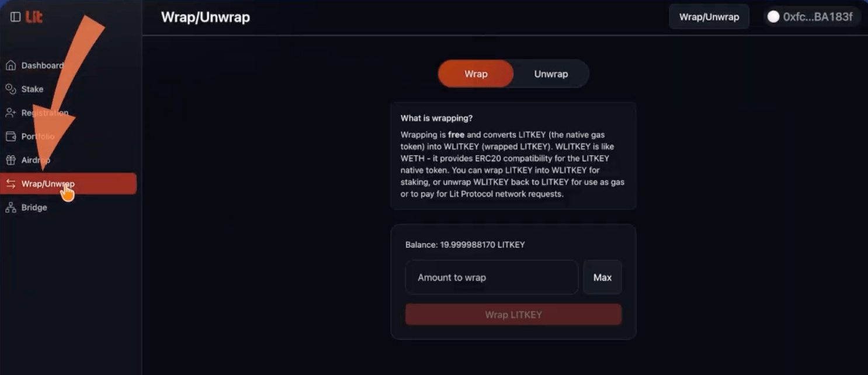This screenshot has width=868, height=375.
Task: Open Registration via its person-plus icon
Action: 10,112
